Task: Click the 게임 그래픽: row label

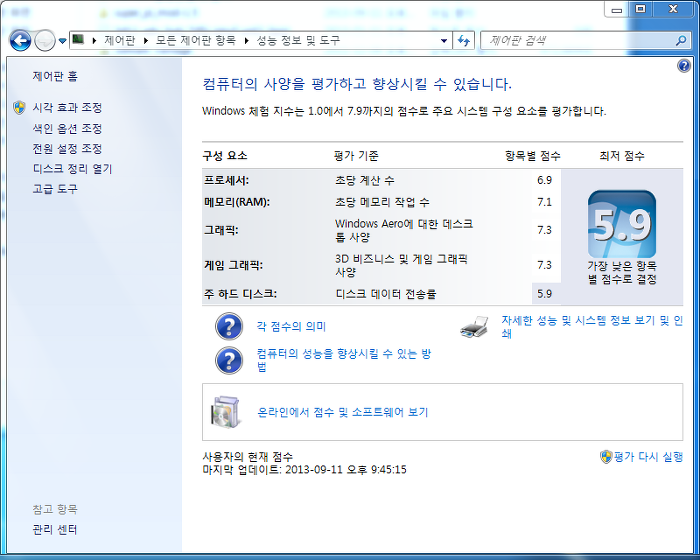Action: click(x=233, y=265)
